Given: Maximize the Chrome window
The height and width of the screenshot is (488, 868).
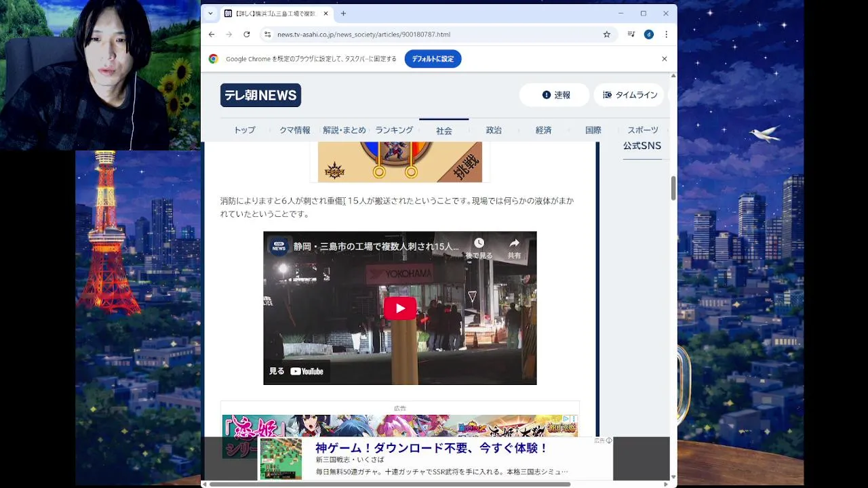Looking at the screenshot, I should (x=644, y=14).
